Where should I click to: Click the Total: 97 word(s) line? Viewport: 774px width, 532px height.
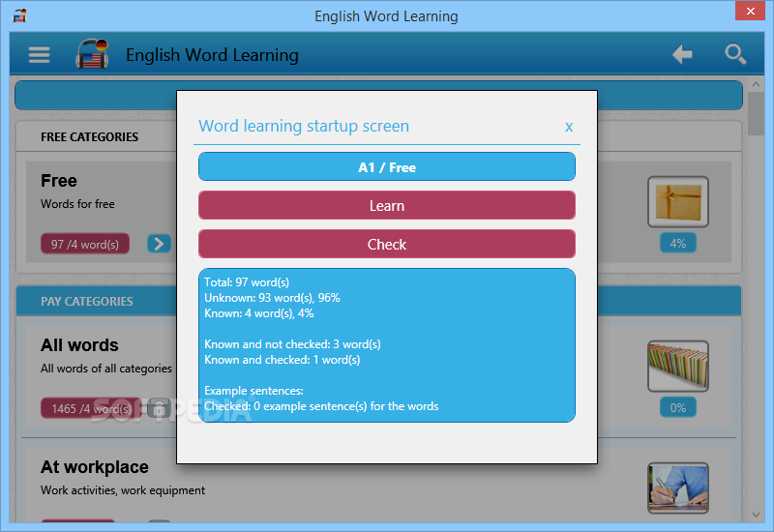pyautogui.click(x=247, y=282)
